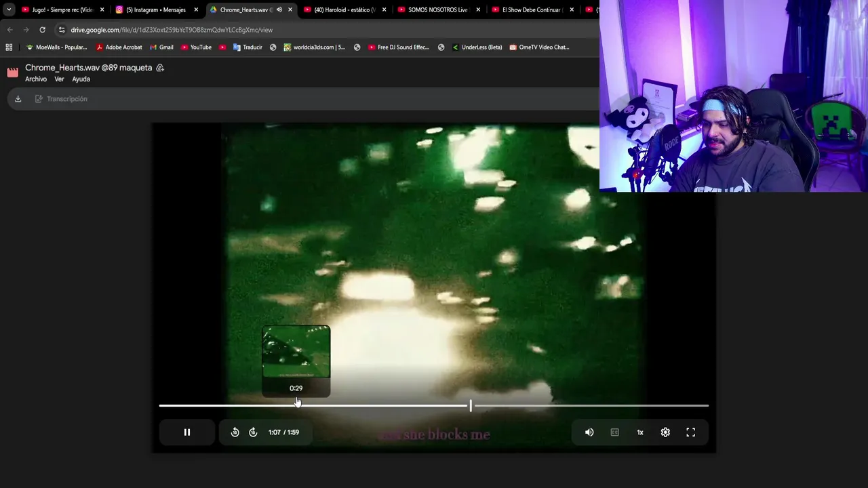
Task: Close the SOMOS NOSOTROS Live tab
Action: coord(478,9)
